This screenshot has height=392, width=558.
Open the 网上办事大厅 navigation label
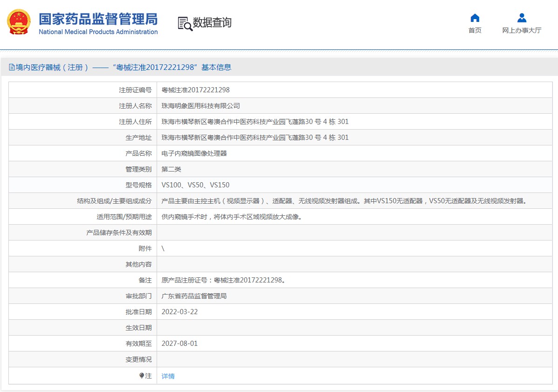click(x=522, y=31)
